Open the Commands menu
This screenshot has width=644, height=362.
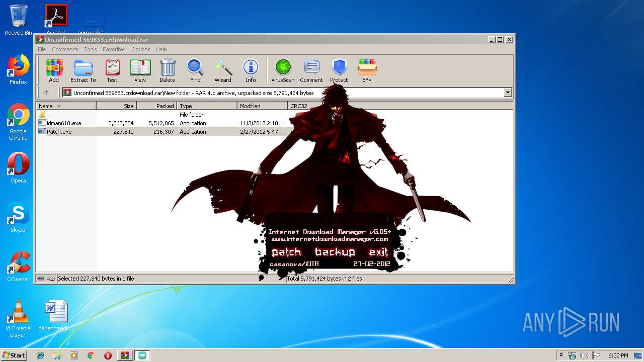pos(65,49)
